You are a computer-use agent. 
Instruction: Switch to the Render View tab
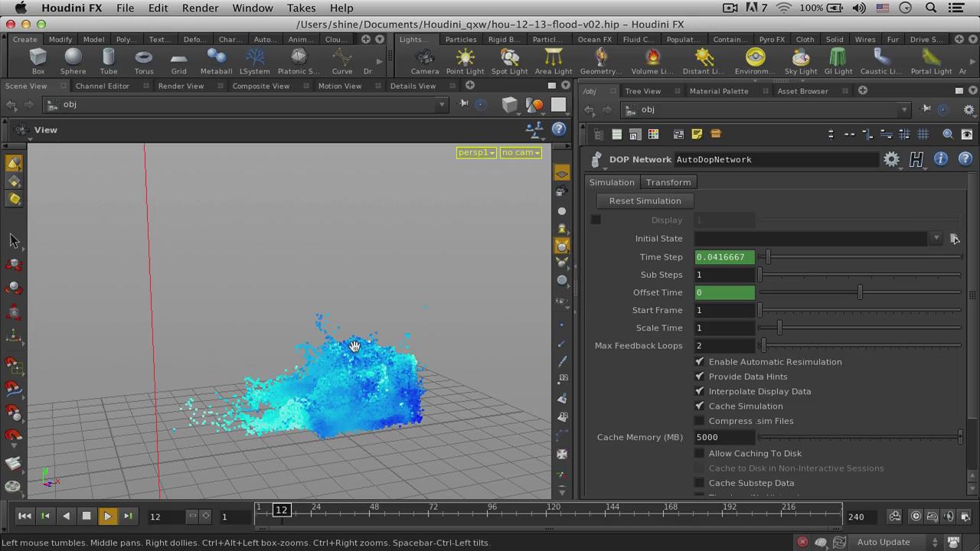point(181,86)
